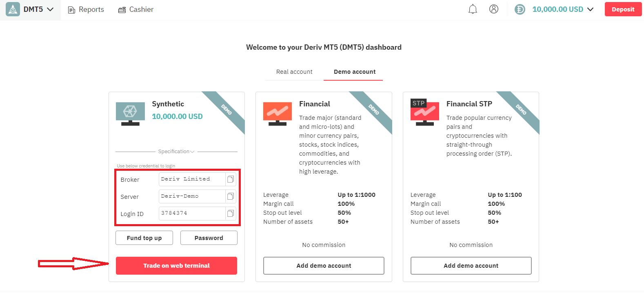Viewport: 644px width, 293px height.
Task: Switch to the Real account tab
Action: [293, 72]
